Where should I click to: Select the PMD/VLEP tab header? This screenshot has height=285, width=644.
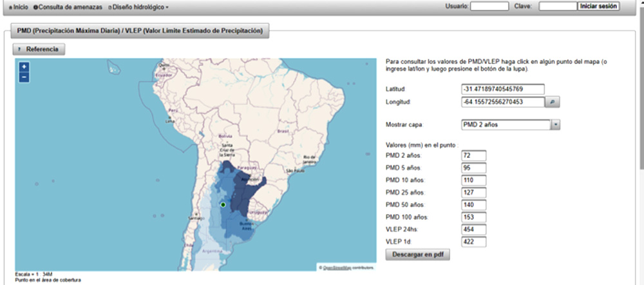(x=138, y=30)
